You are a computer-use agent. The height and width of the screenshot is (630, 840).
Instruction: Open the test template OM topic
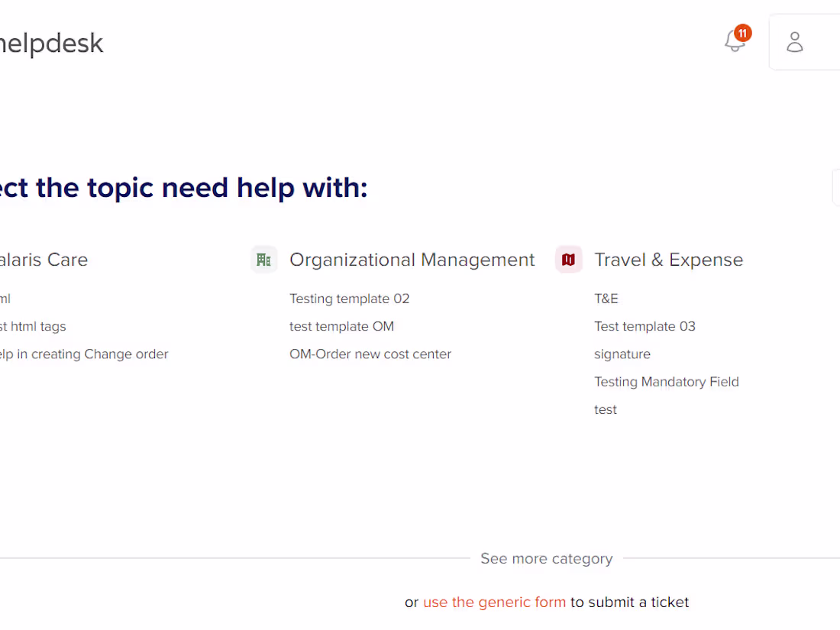point(341,326)
